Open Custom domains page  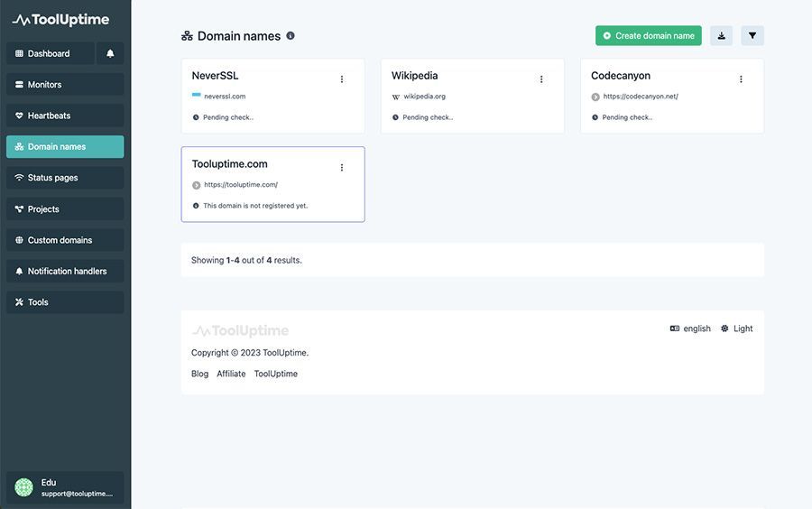(65, 240)
